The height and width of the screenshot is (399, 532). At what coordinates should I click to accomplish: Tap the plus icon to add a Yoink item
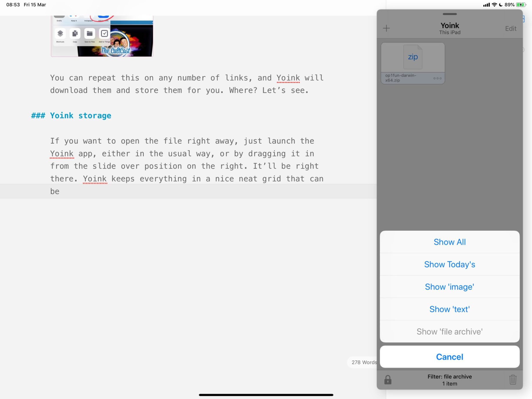(x=387, y=28)
